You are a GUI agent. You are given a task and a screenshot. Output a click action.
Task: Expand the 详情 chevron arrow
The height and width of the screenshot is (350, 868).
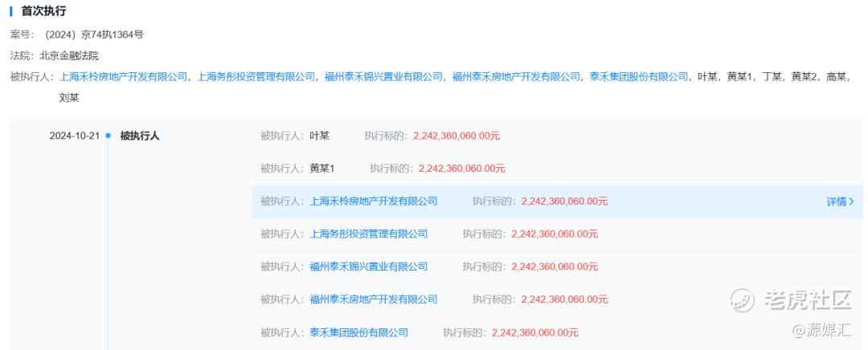point(851,201)
